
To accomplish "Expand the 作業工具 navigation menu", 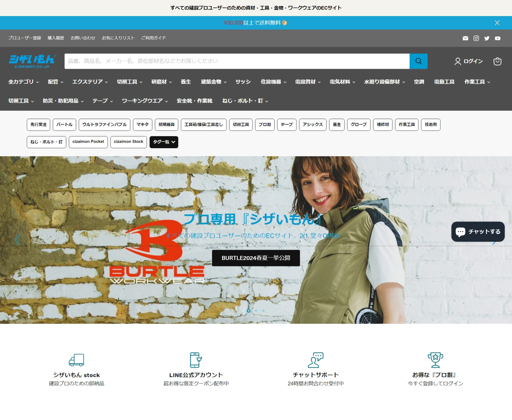I will click(477, 82).
